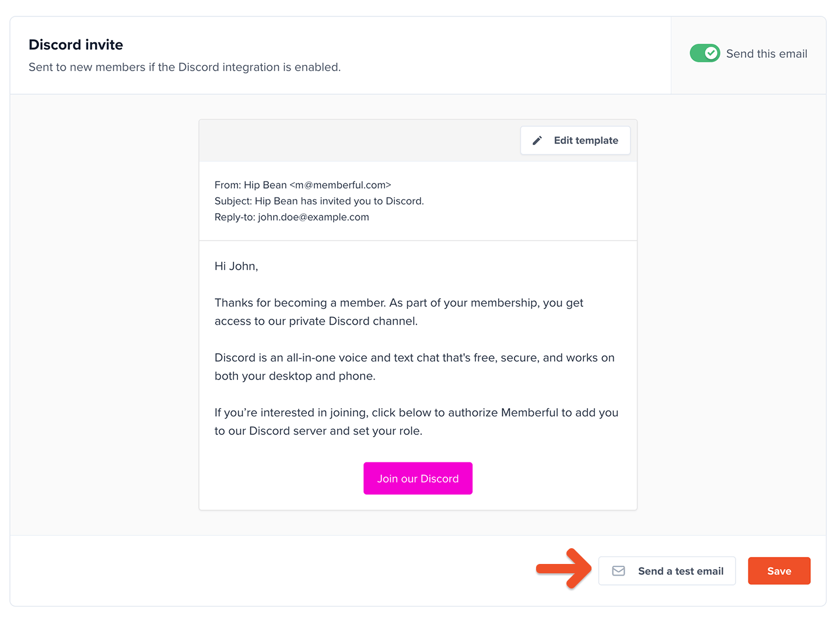Click the magenta Join our Discord button
The image size is (840, 620).
418,479
